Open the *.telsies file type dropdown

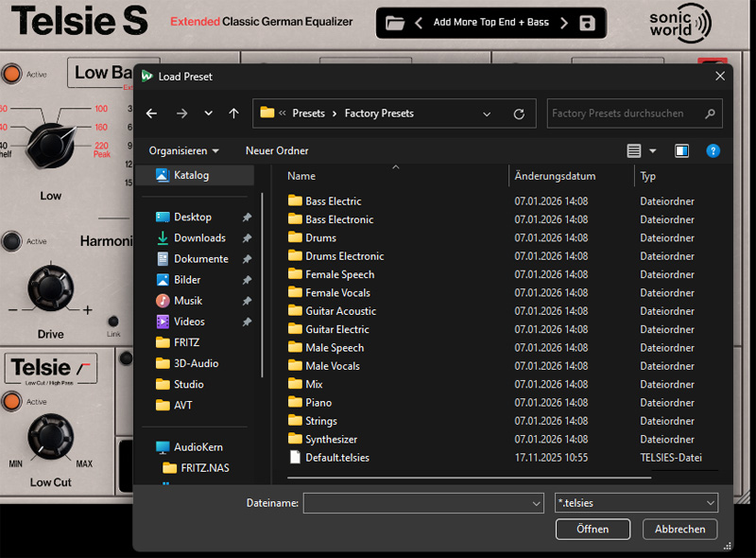click(636, 503)
